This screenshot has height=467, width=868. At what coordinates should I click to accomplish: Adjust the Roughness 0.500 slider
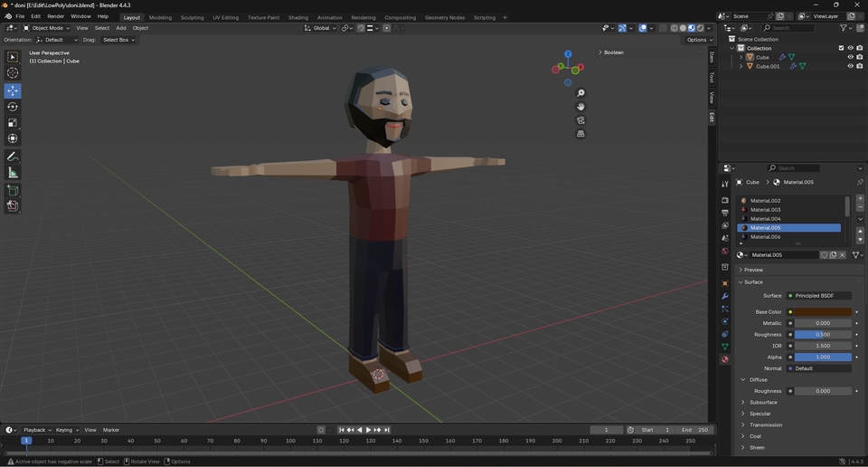point(823,335)
